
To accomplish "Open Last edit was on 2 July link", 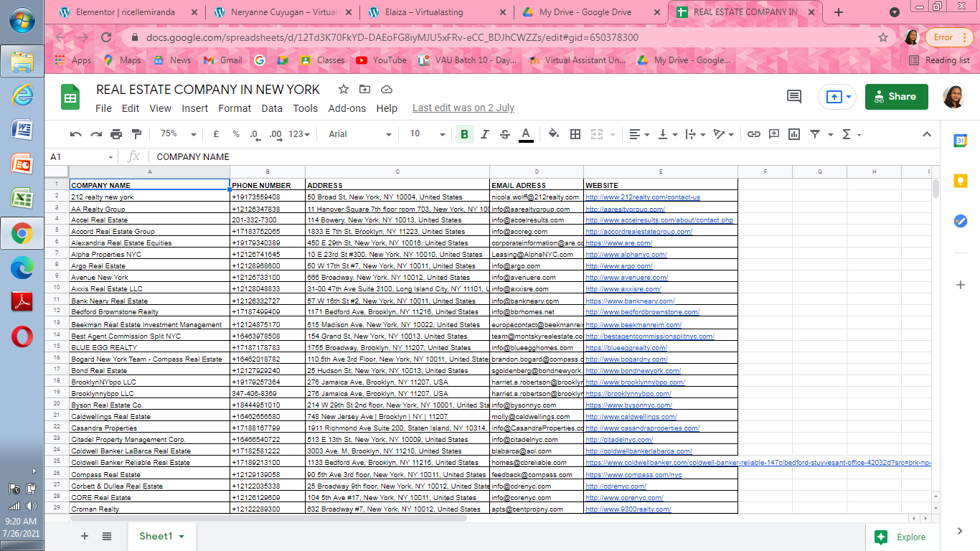I will click(x=463, y=108).
